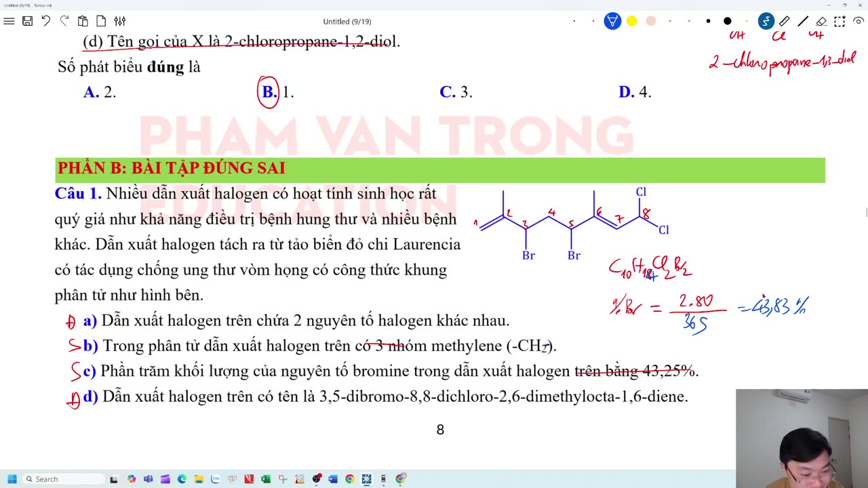Screen dimensions: 868x488
Task: Click the paste clipboard icon
Action: (83, 21)
